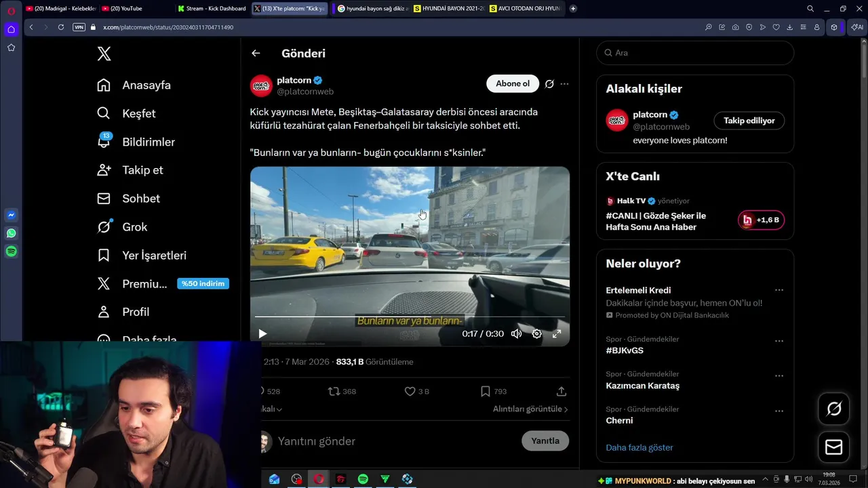Click the Opera sidebar home icon

pos(11,29)
